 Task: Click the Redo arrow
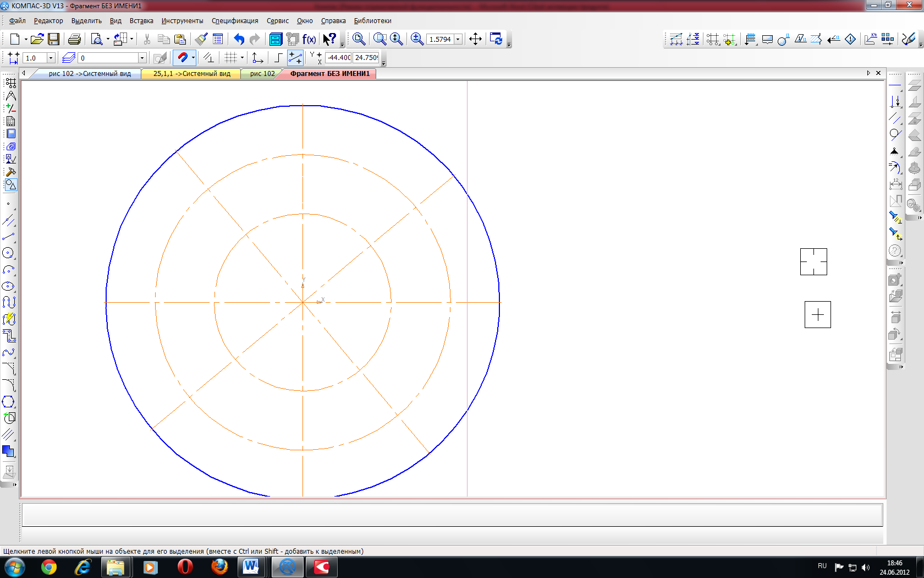coord(255,39)
